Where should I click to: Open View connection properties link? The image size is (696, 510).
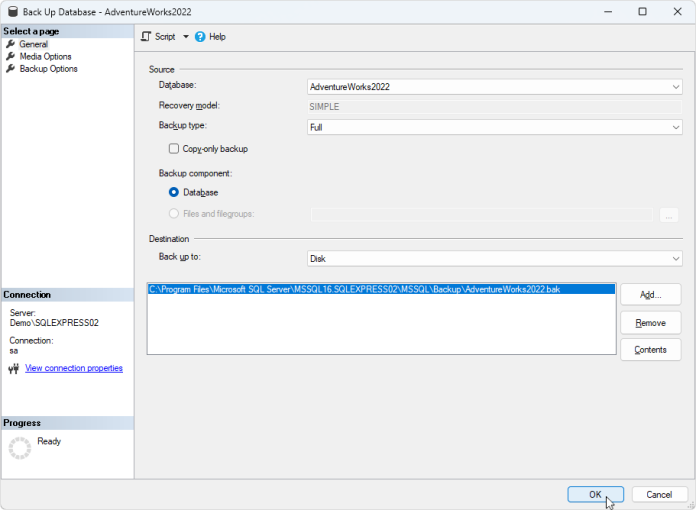pos(74,368)
